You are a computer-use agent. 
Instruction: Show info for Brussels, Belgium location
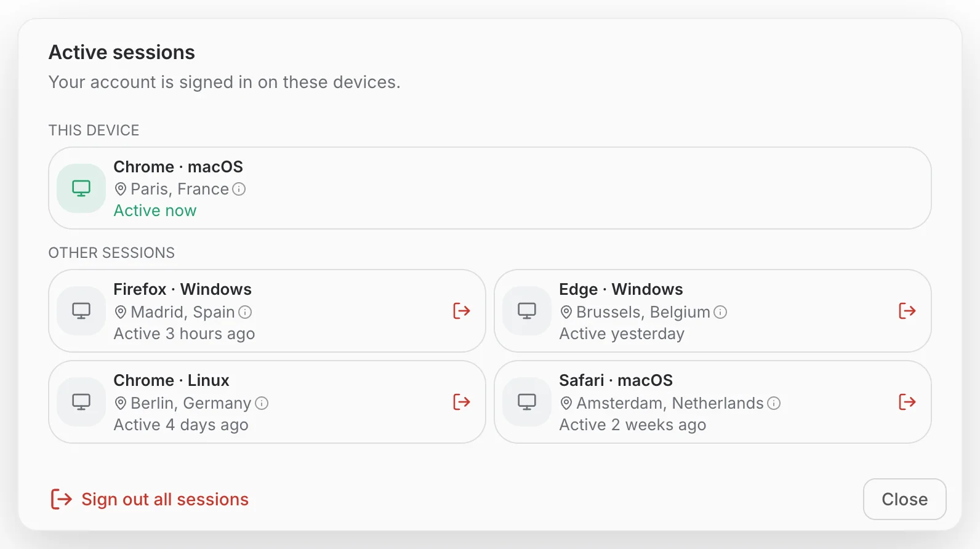coord(720,312)
